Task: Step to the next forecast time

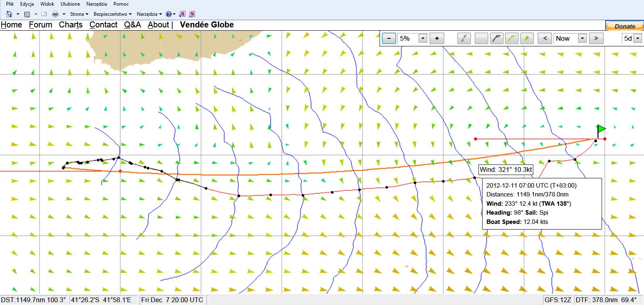Action: click(x=596, y=39)
